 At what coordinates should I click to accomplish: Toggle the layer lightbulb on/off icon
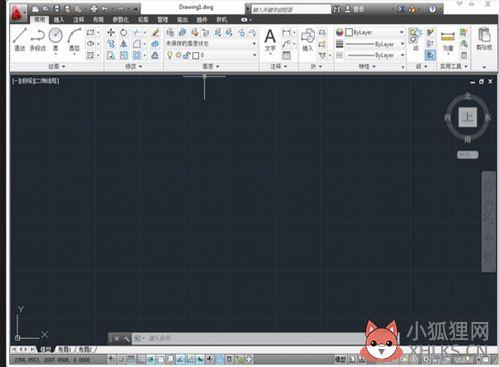pos(170,55)
